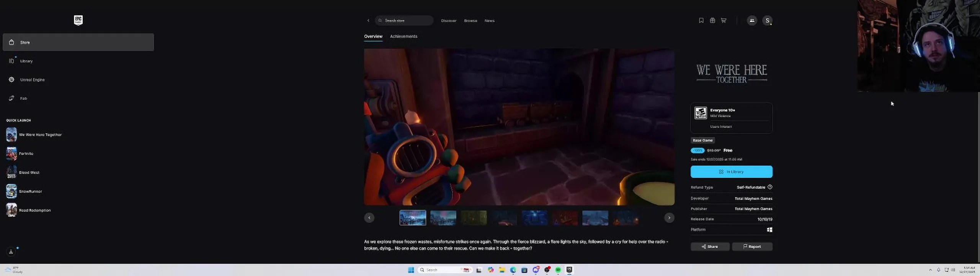Open Copilot from the taskbar

[x=490, y=270]
